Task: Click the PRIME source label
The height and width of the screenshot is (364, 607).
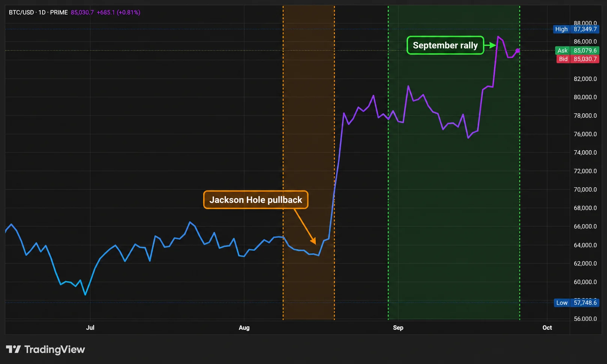Action: click(59, 12)
